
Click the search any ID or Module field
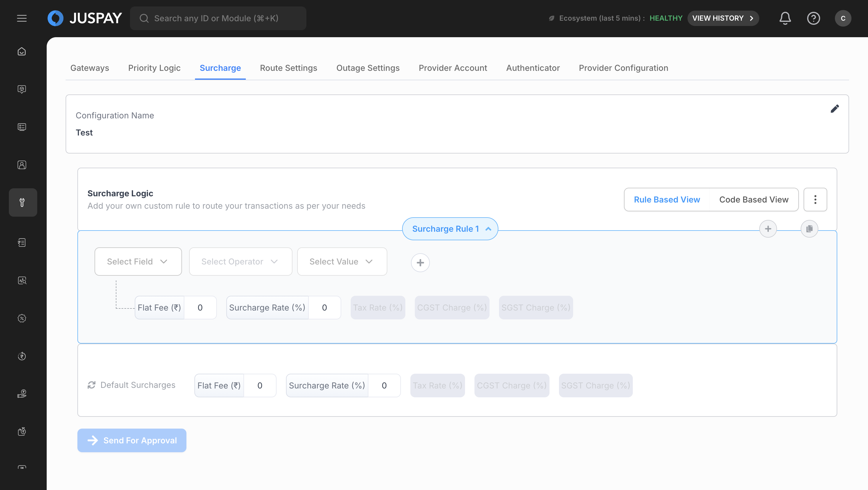point(218,18)
